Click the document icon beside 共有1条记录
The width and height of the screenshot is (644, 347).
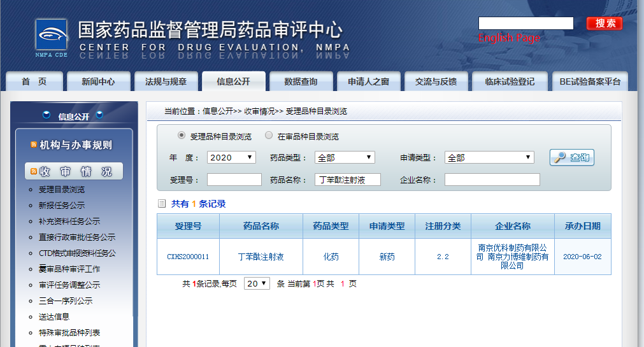[x=162, y=204]
